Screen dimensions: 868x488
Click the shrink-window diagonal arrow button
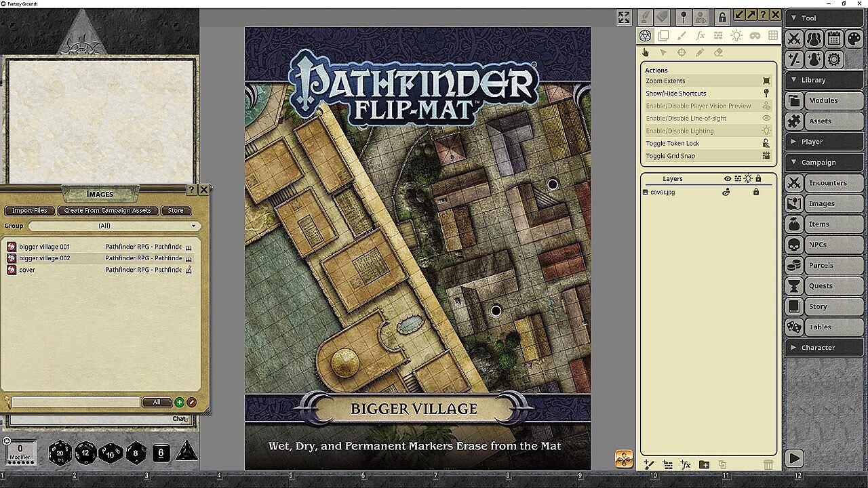coord(739,15)
